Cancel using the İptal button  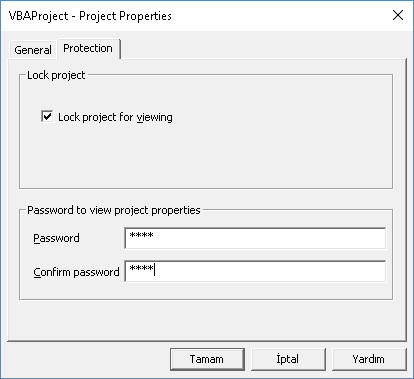pyautogui.click(x=288, y=359)
